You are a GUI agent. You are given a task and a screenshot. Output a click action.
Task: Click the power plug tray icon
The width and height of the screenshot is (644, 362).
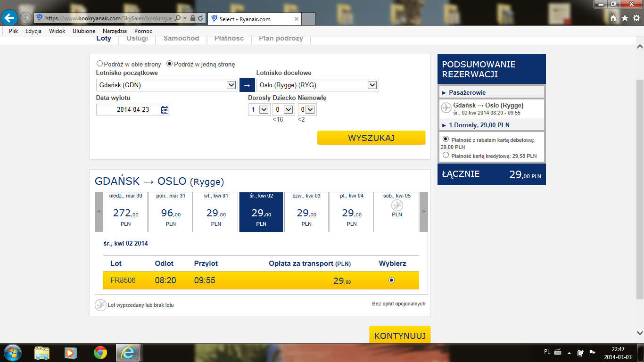tap(581, 352)
